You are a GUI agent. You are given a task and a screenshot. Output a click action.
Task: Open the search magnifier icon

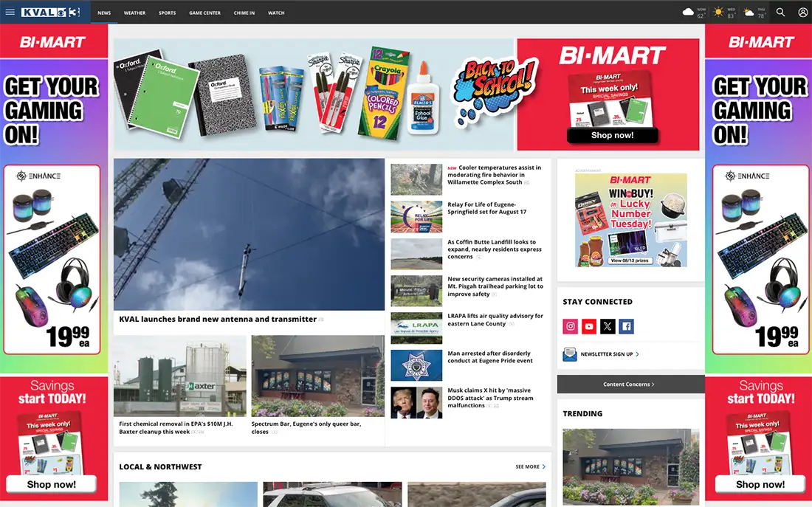coord(780,12)
